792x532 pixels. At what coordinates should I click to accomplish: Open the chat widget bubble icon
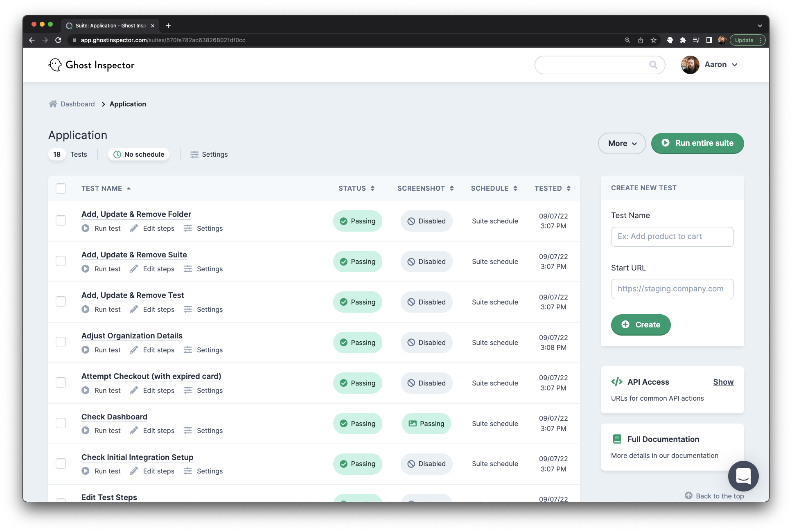[x=743, y=476]
